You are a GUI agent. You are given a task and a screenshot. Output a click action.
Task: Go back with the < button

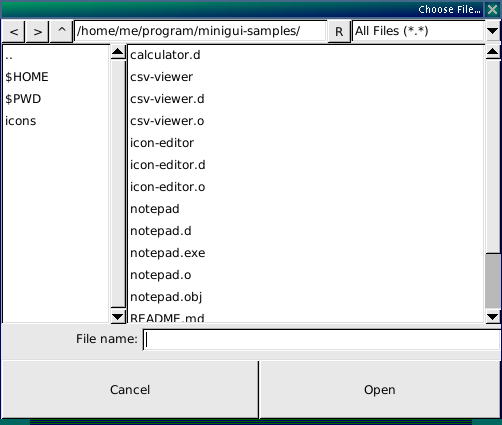point(13,32)
